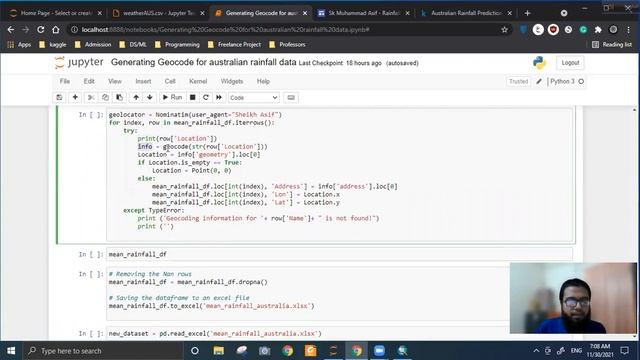Switch to Sk Muhammad Asif Rainfall tab
This screenshot has height=360, width=640.
[x=364, y=13]
